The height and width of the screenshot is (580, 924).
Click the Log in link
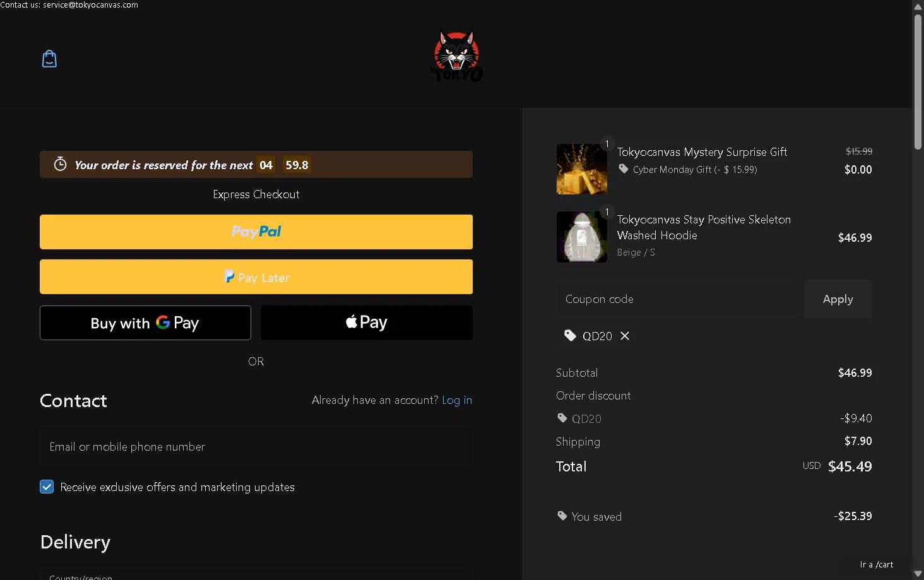(x=457, y=400)
